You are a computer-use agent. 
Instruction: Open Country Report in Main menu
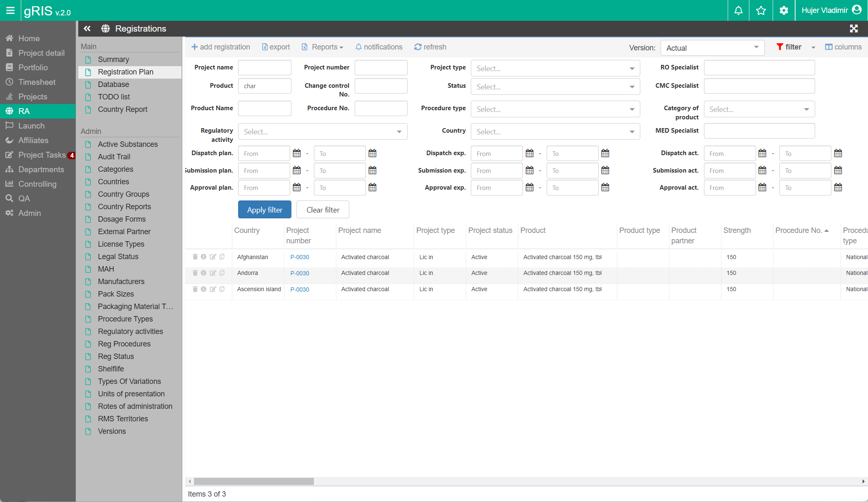(122, 109)
